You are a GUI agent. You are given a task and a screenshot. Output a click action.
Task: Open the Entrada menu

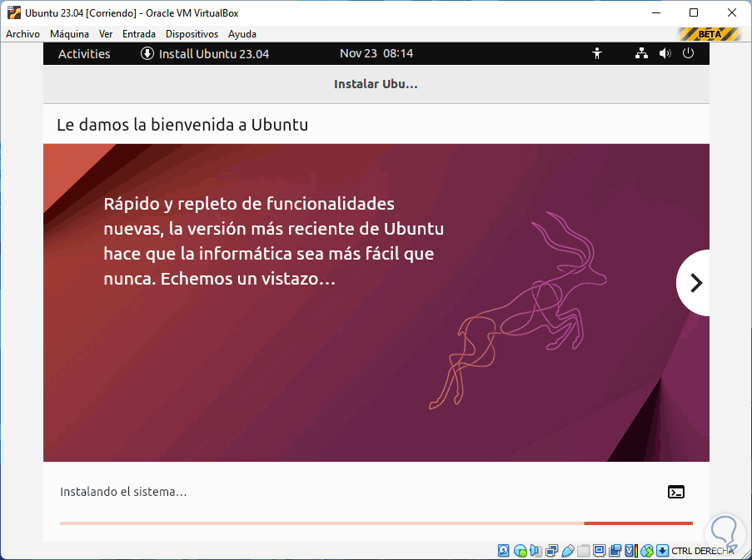[x=138, y=34]
